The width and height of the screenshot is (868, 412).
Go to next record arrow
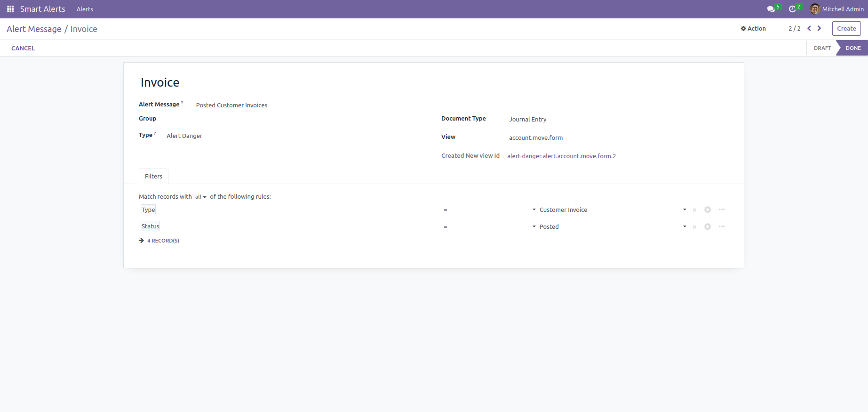(819, 28)
